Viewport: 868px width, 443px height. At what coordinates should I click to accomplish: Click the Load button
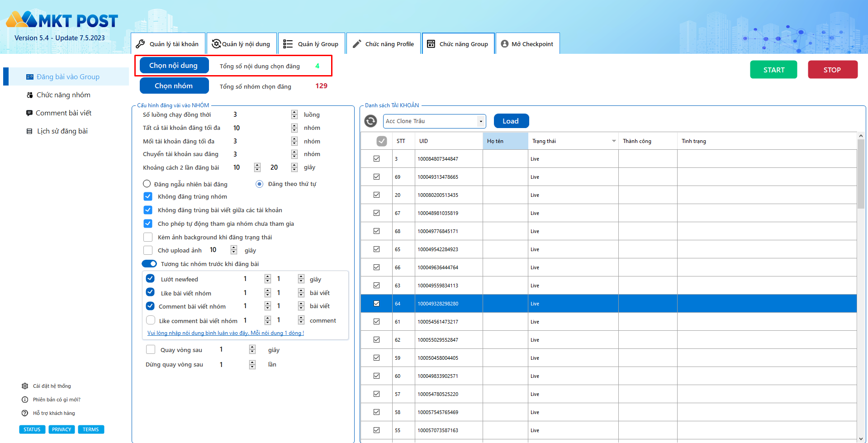(x=511, y=121)
